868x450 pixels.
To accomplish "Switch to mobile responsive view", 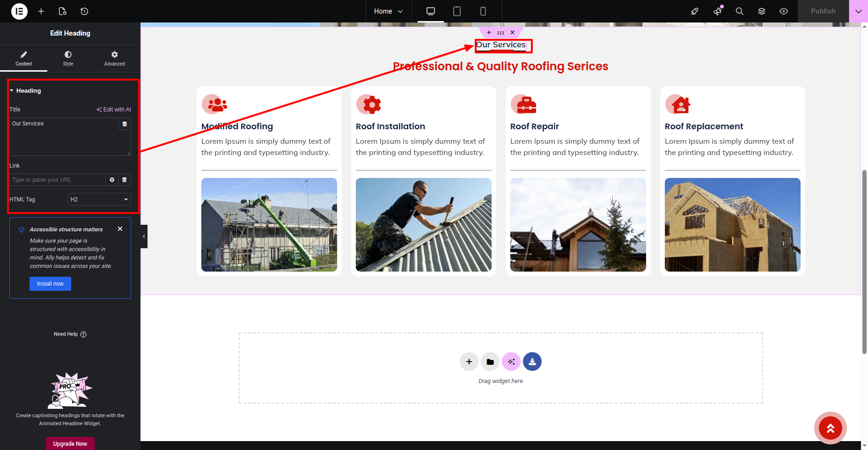I will click(483, 11).
